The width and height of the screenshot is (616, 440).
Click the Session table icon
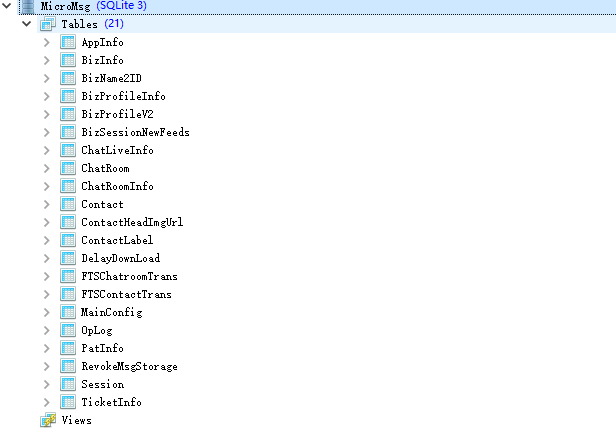68,384
